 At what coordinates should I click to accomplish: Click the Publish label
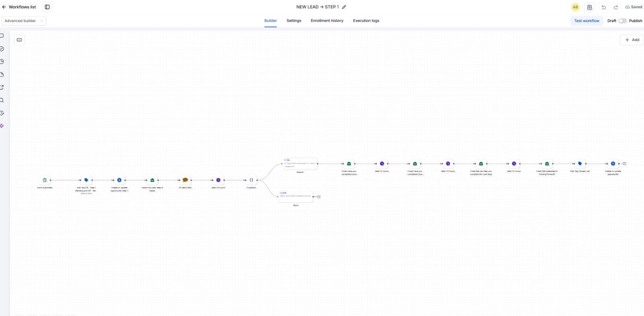pos(636,21)
